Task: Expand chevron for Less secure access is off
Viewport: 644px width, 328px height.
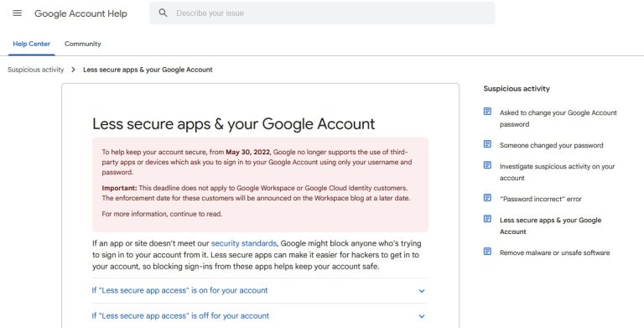Action: pos(422,316)
